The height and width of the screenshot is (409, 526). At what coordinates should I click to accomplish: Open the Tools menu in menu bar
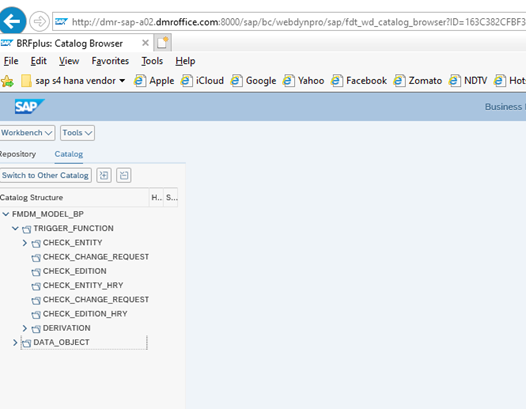pos(152,61)
